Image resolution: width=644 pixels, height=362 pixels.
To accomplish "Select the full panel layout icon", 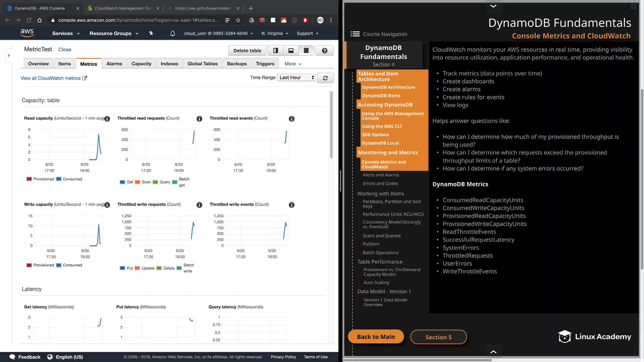I will coord(306,51).
